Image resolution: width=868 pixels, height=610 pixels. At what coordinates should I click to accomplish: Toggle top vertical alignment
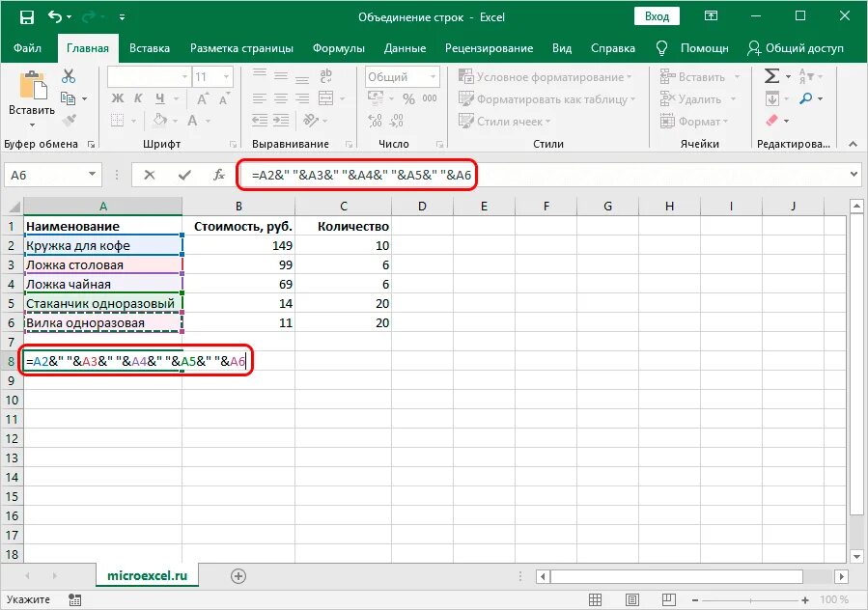(259, 74)
